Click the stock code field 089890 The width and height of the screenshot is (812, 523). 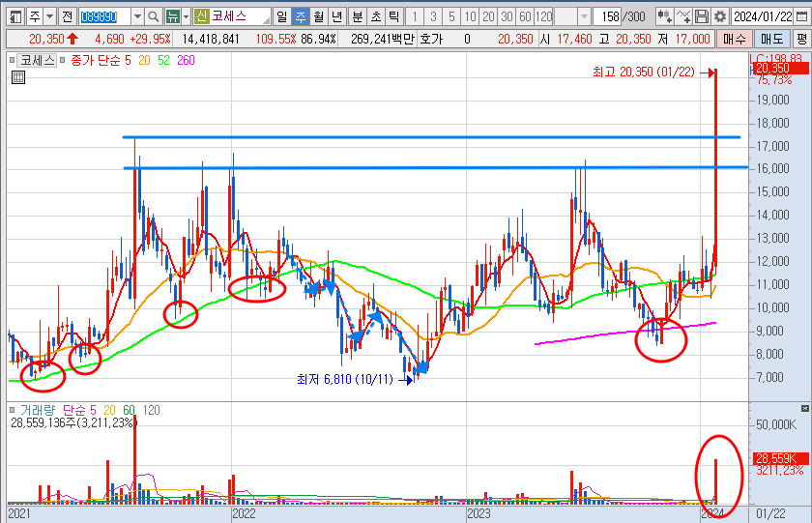(104, 17)
